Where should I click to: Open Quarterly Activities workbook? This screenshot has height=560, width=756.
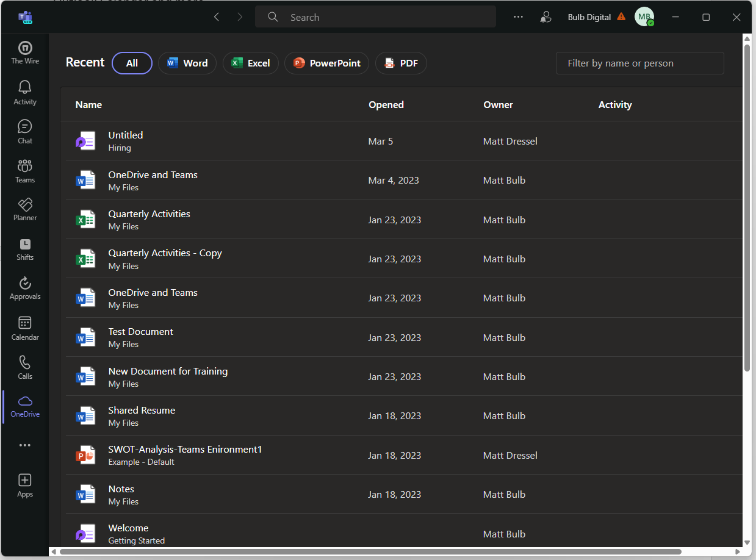(x=149, y=214)
